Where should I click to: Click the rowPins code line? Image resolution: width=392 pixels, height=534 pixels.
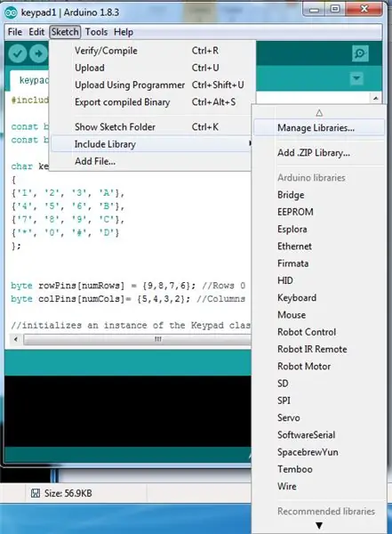(x=128, y=286)
